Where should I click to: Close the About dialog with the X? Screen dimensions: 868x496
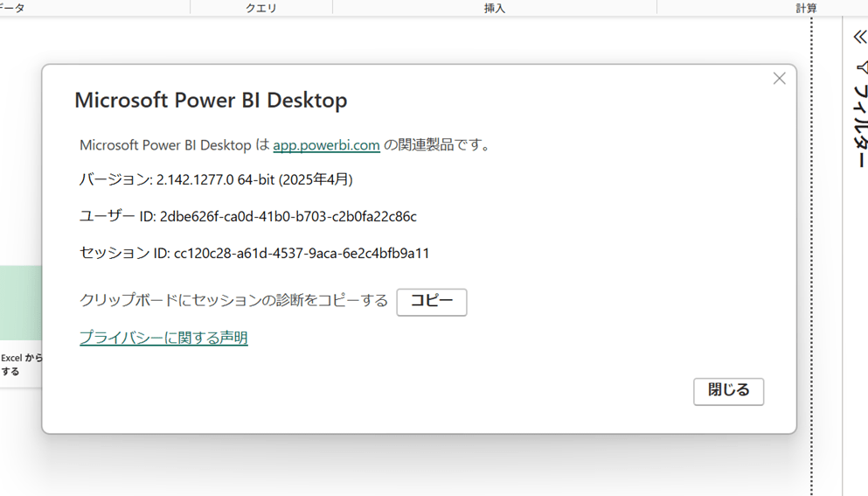pos(780,79)
